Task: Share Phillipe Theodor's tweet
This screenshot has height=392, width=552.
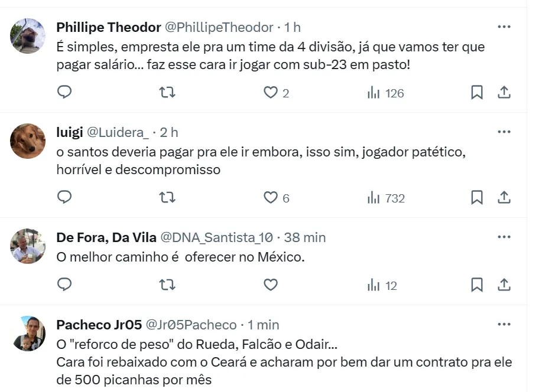Action: 504,92
